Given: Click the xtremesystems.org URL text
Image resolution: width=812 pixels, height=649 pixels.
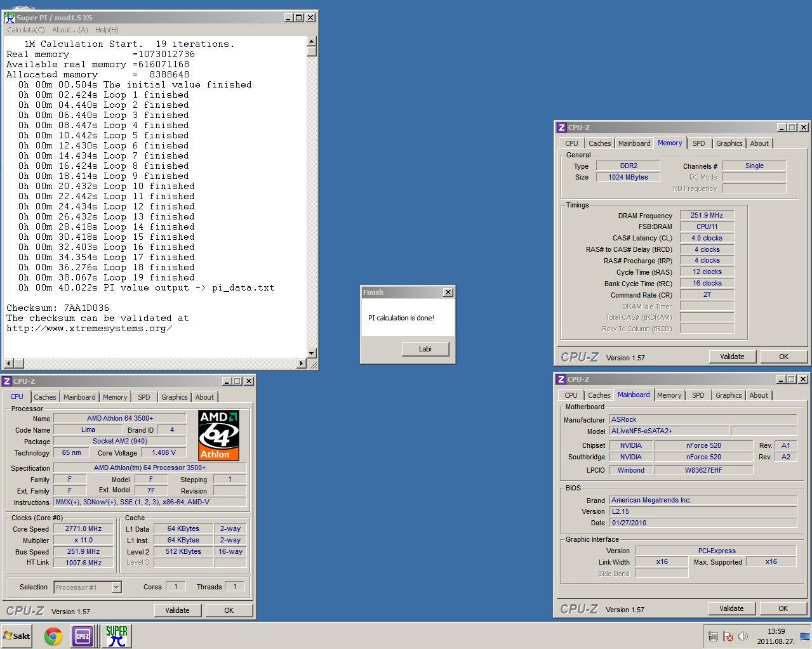Looking at the screenshot, I should pyautogui.click(x=90, y=328).
